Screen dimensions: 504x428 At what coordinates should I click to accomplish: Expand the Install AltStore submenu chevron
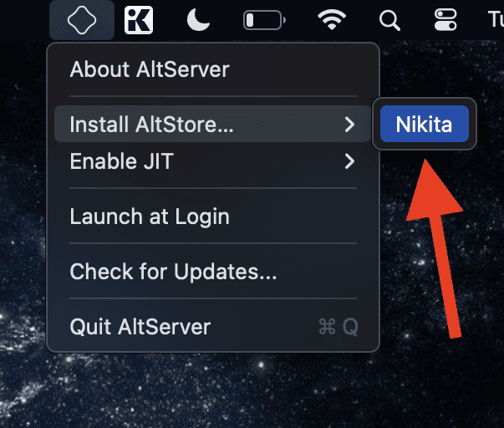point(349,125)
